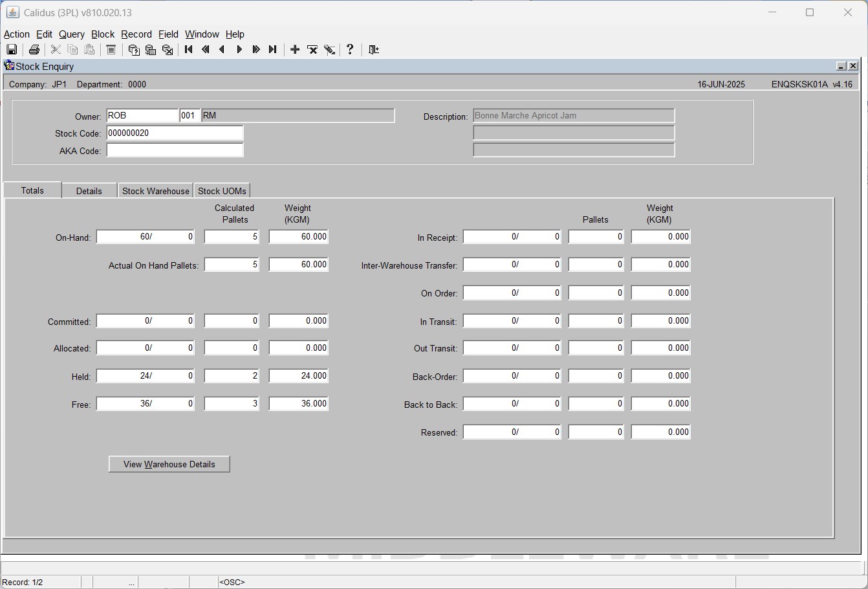Go to the first record icon
868x589 pixels.
189,50
